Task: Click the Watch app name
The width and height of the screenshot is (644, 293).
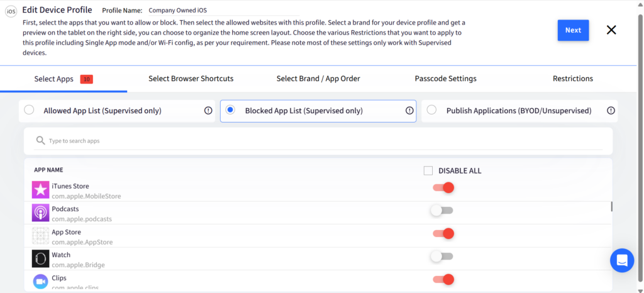Action: [61, 255]
